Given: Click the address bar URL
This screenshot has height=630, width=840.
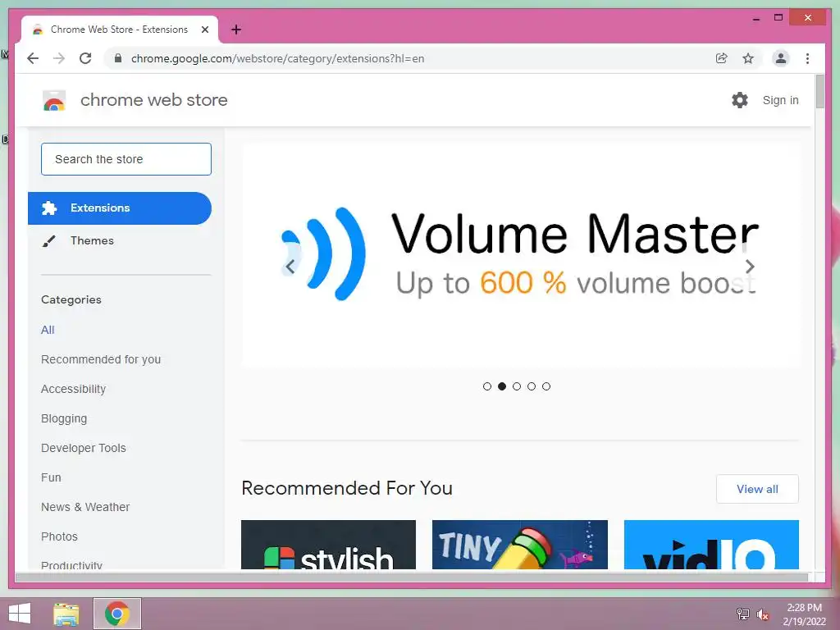Looking at the screenshot, I should 277,58.
